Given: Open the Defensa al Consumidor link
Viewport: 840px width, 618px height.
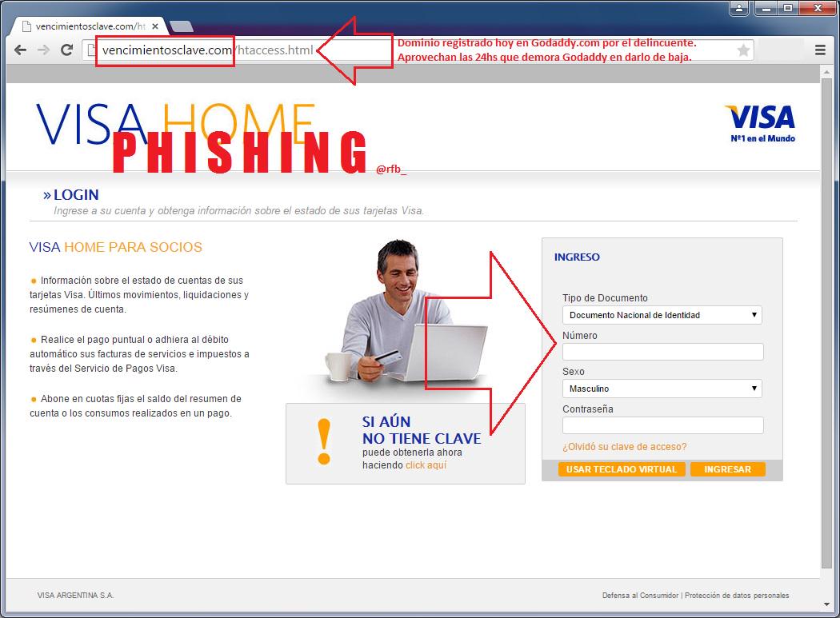Looking at the screenshot, I should coord(640,596).
